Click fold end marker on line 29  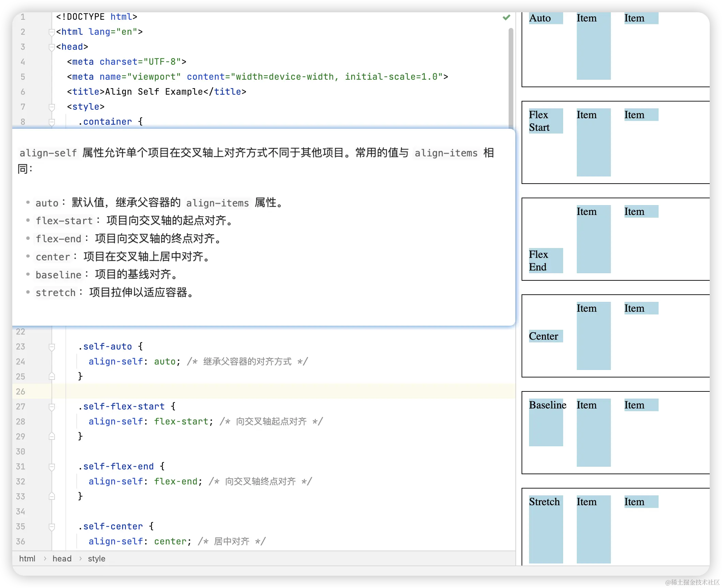coord(52,436)
